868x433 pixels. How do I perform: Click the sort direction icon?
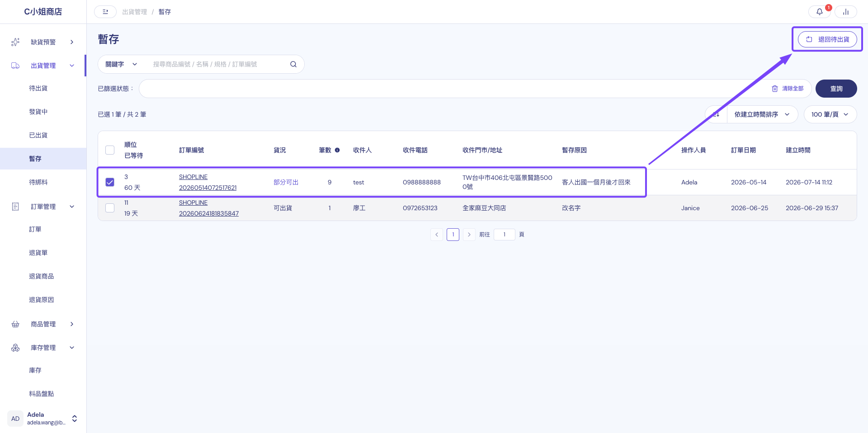[x=716, y=114]
